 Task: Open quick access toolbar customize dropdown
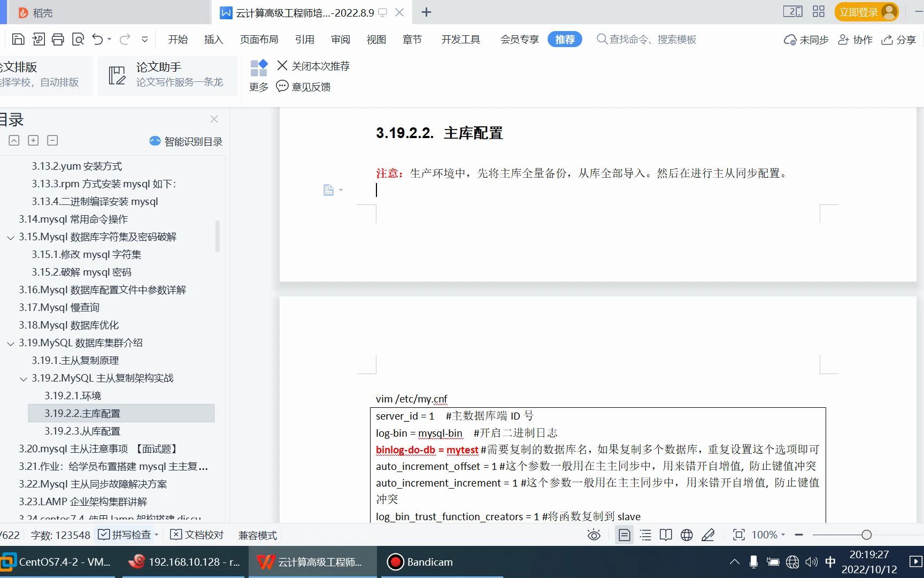click(x=144, y=39)
